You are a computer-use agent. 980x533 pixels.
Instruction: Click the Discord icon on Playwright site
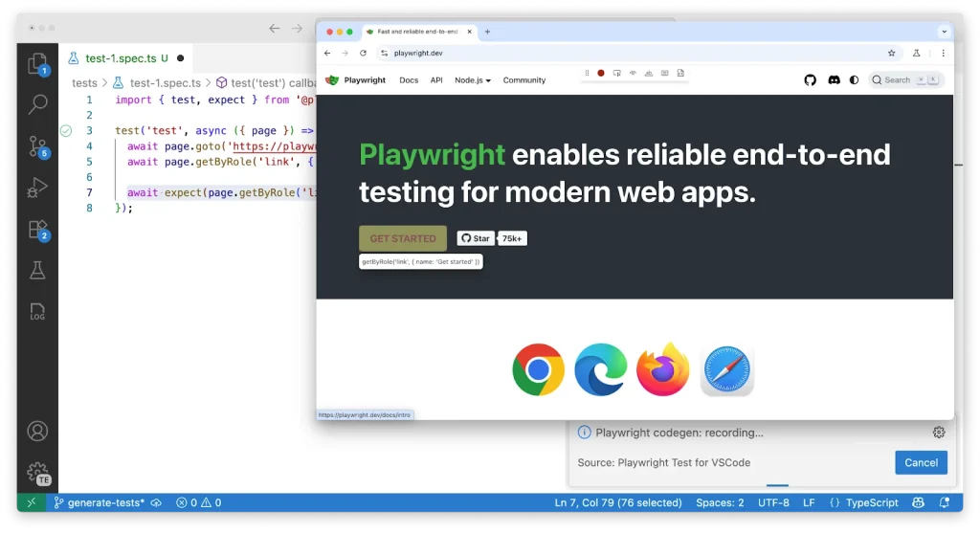pyautogui.click(x=834, y=80)
